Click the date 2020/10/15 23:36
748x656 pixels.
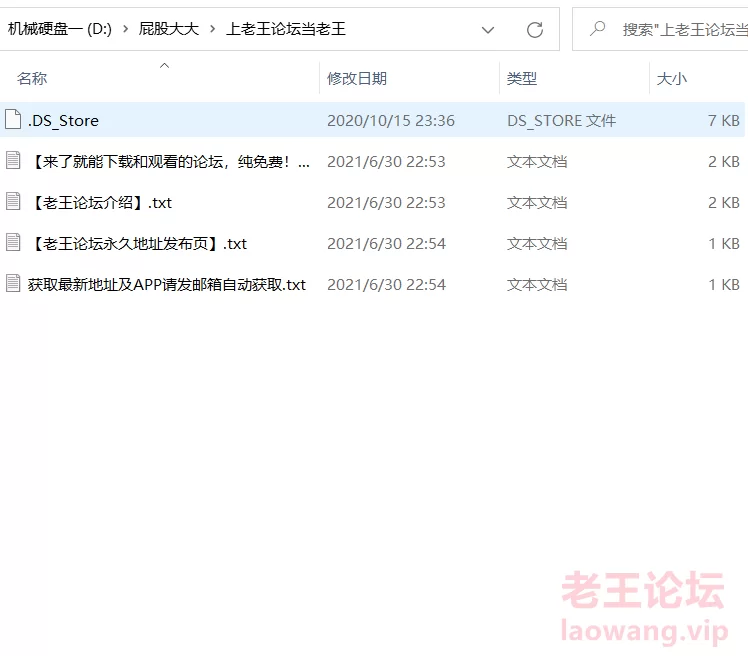click(391, 121)
